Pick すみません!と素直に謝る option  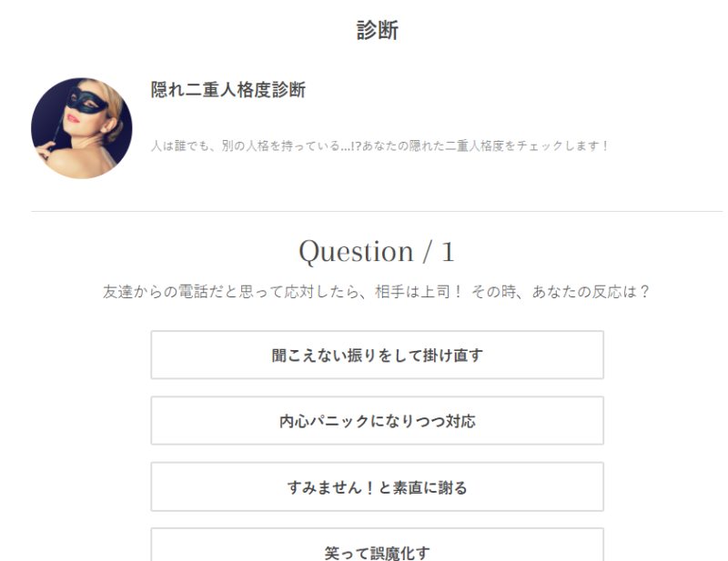377,486
